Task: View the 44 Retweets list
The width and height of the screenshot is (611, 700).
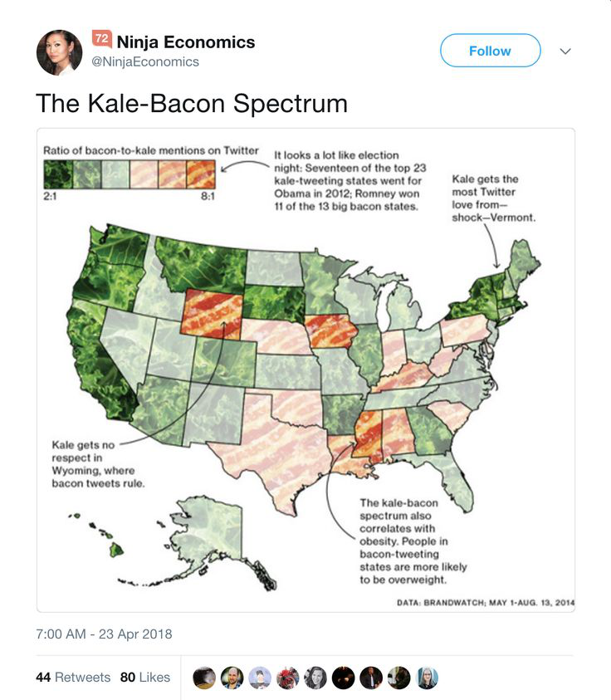Action: point(73,678)
